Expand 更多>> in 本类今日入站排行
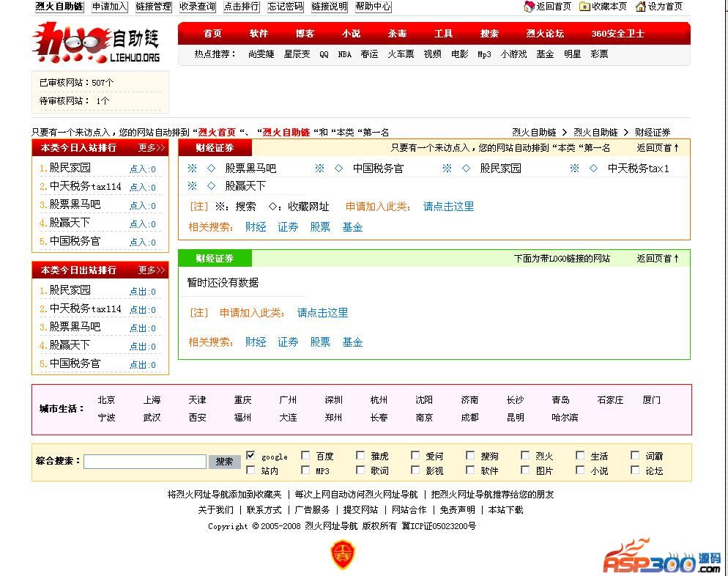The height and width of the screenshot is (576, 728). [x=152, y=148]
